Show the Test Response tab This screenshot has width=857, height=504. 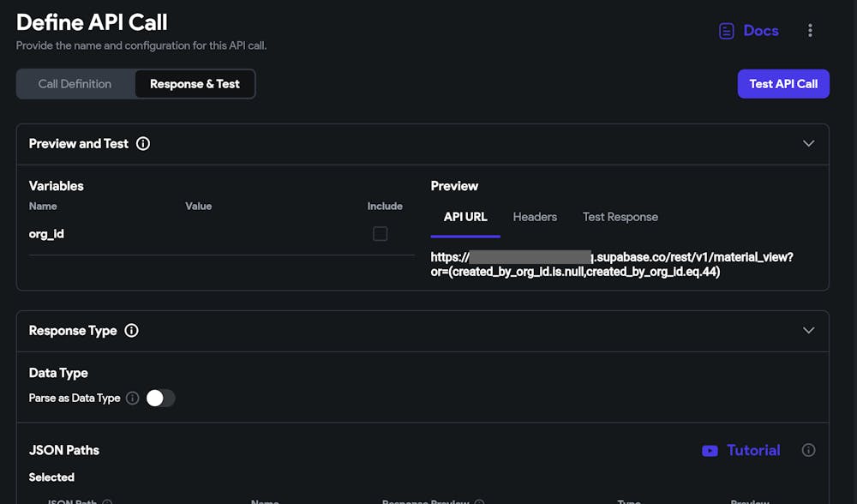(620, 217)
